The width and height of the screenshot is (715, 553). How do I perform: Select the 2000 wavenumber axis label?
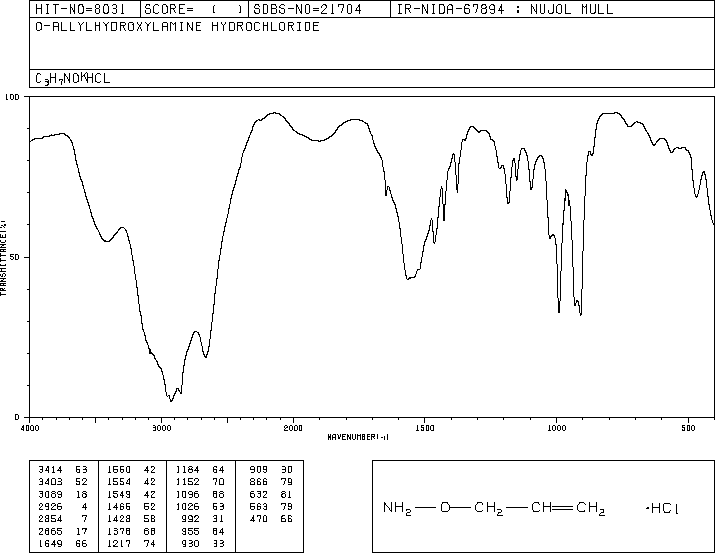[293, 428]
